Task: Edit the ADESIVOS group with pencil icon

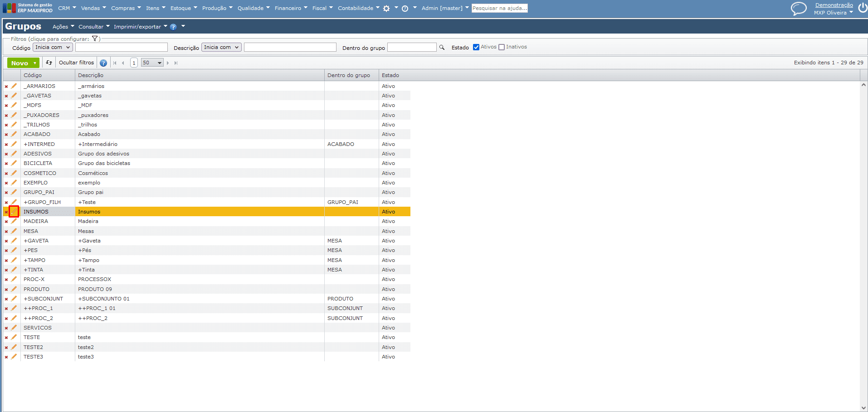Action: [14, 154]
